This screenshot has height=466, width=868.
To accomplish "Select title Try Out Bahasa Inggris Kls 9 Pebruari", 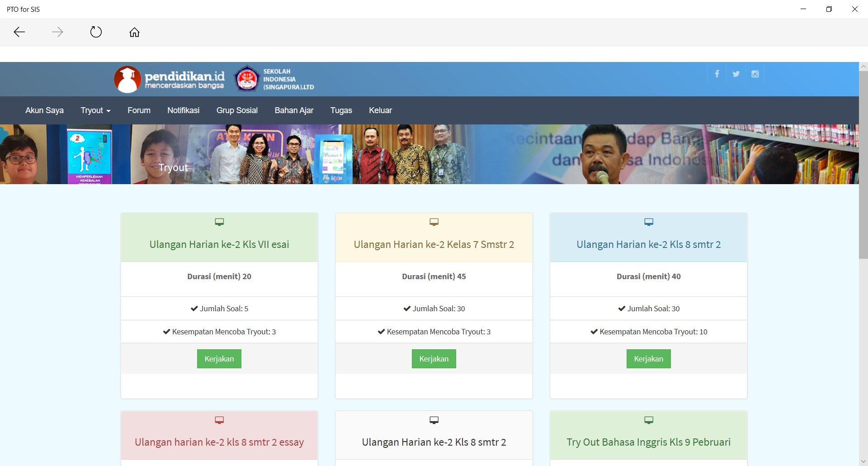I will (649, 442).
